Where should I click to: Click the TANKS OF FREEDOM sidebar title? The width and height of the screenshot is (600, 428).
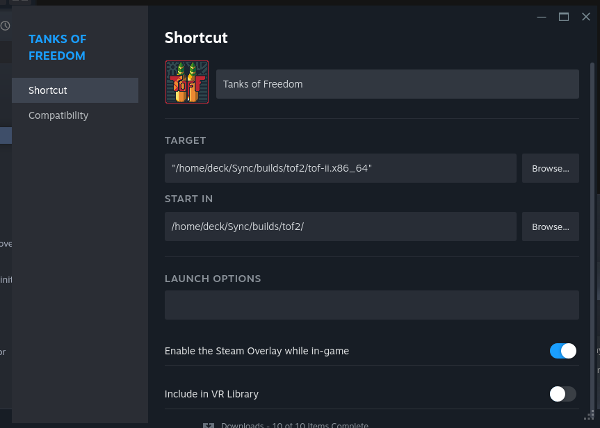(x=57, y=48)
